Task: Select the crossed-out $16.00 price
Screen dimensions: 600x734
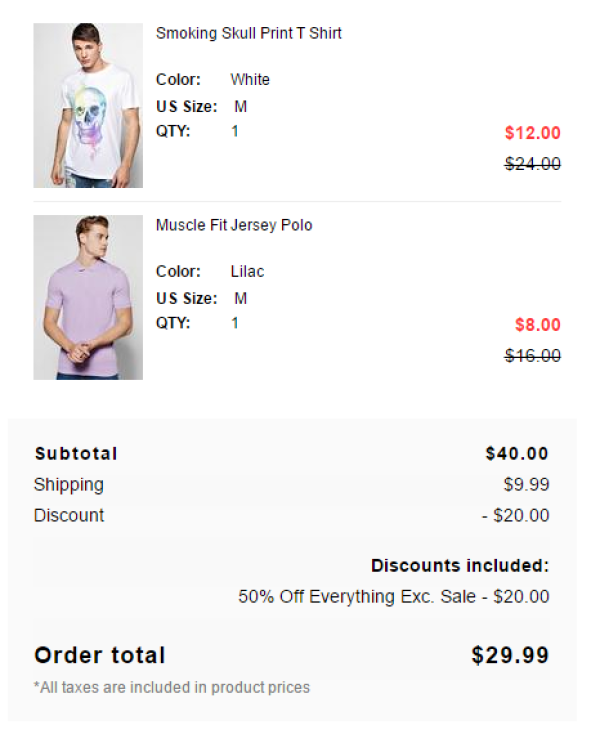Action: [x=533, y=356]
